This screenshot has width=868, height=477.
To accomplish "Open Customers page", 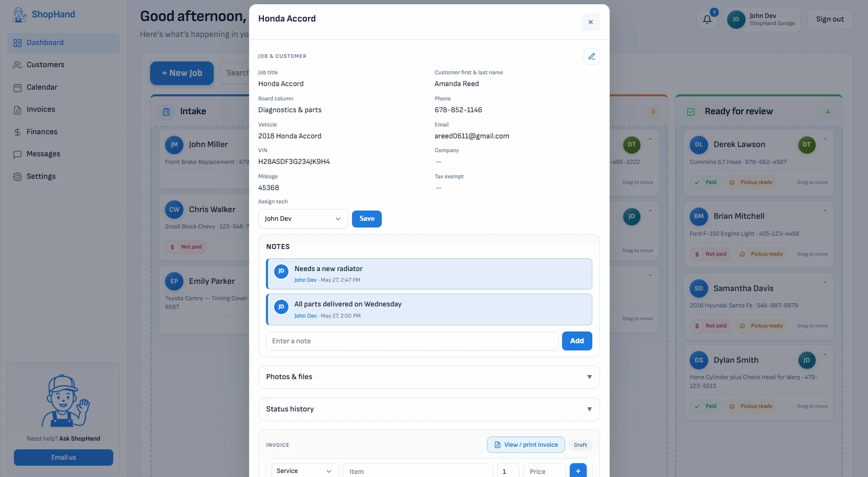I will (x=64, y=65).
